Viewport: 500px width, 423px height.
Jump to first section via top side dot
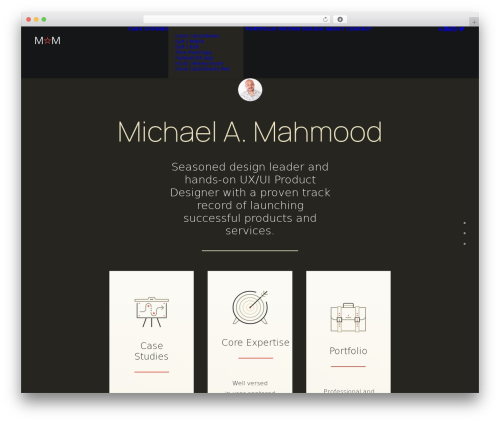point(465,223)
